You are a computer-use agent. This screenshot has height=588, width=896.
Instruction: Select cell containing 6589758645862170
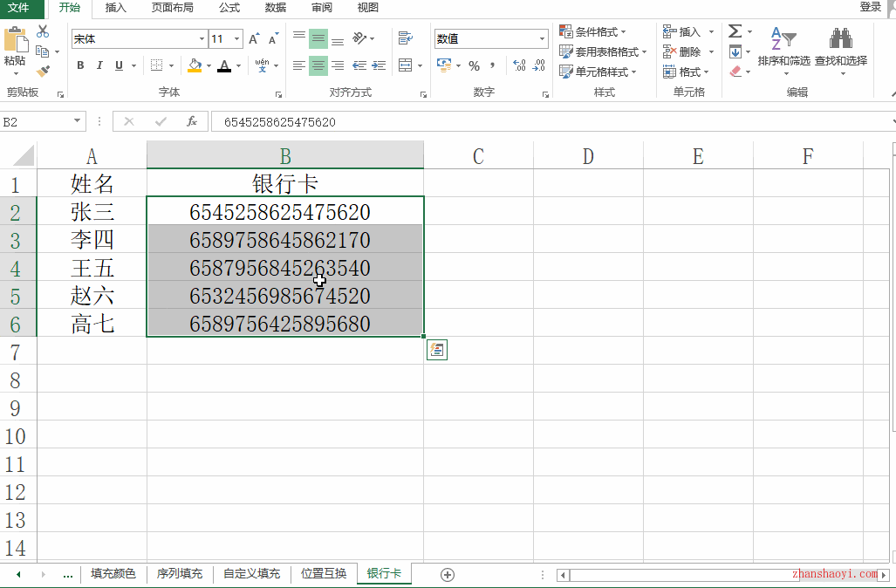[285, 240]
